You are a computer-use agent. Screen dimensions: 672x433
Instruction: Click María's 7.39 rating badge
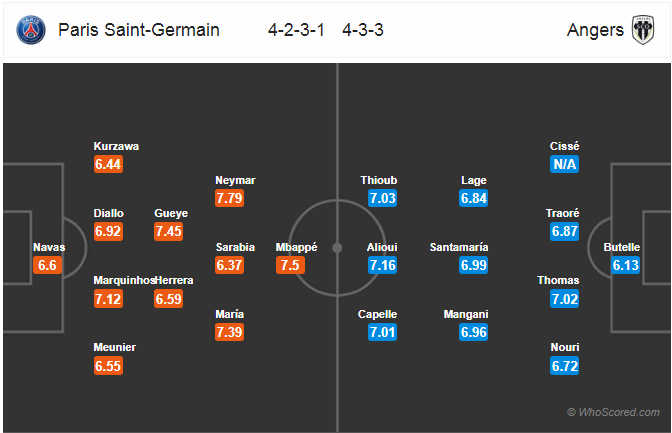[x=229, y=332]
